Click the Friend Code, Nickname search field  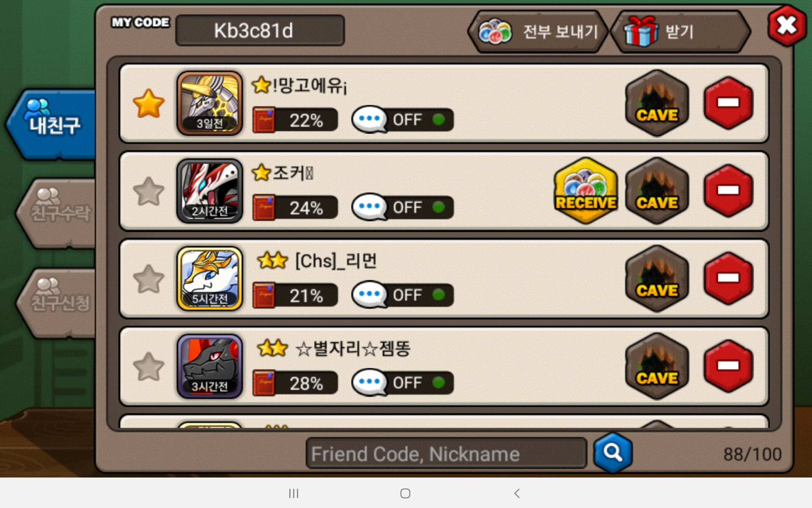click(x=446, y=453)
